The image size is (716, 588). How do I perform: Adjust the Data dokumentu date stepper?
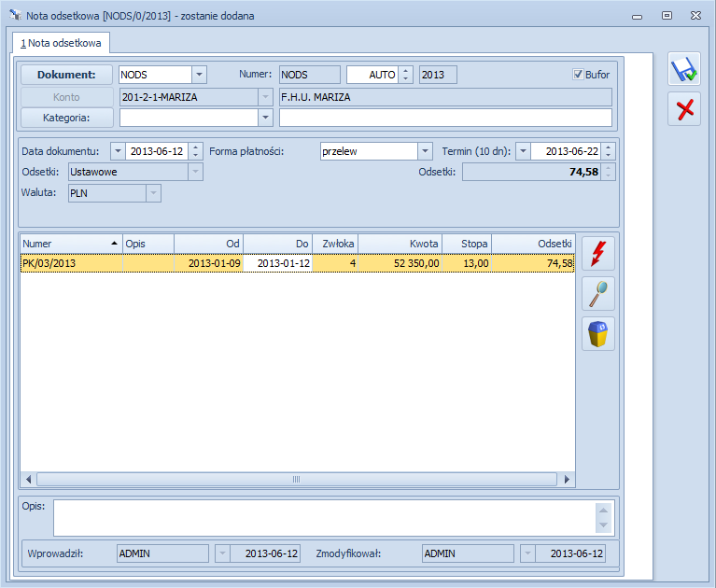click(x=195, y=151)
